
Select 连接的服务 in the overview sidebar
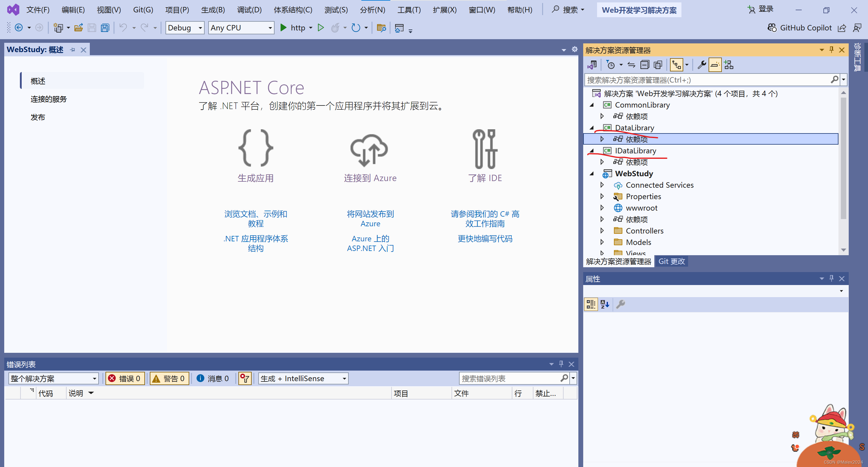(49, 99)
